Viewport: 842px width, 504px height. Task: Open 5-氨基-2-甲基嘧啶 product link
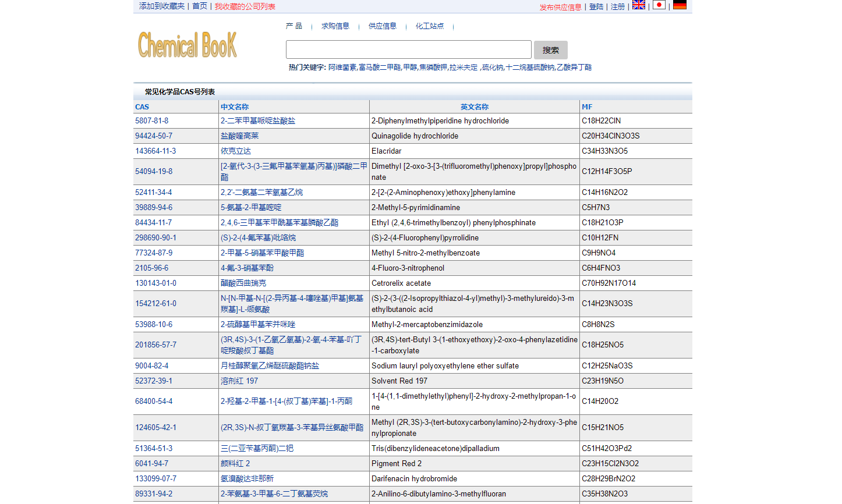pyautogui.click(x=251, y=208)
